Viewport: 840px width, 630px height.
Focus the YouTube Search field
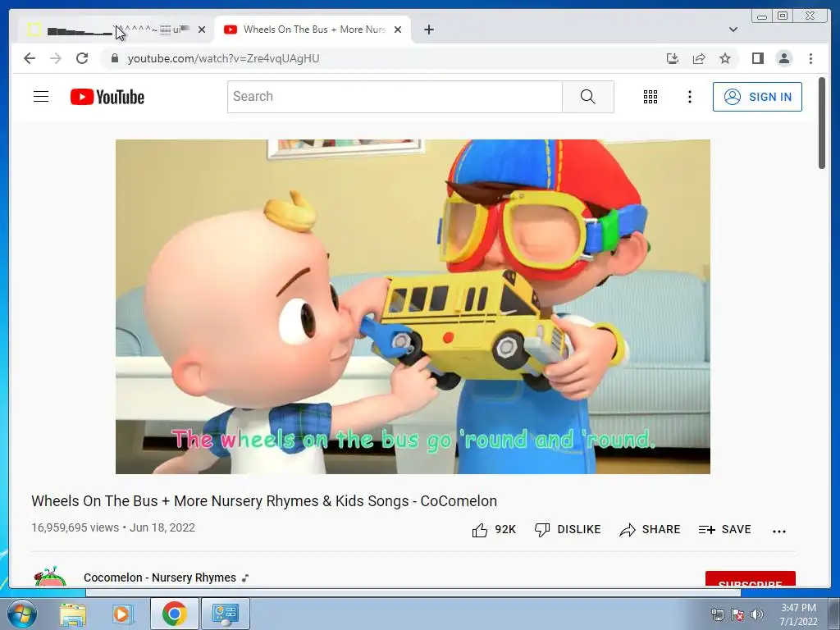click(x=395, y=97)
